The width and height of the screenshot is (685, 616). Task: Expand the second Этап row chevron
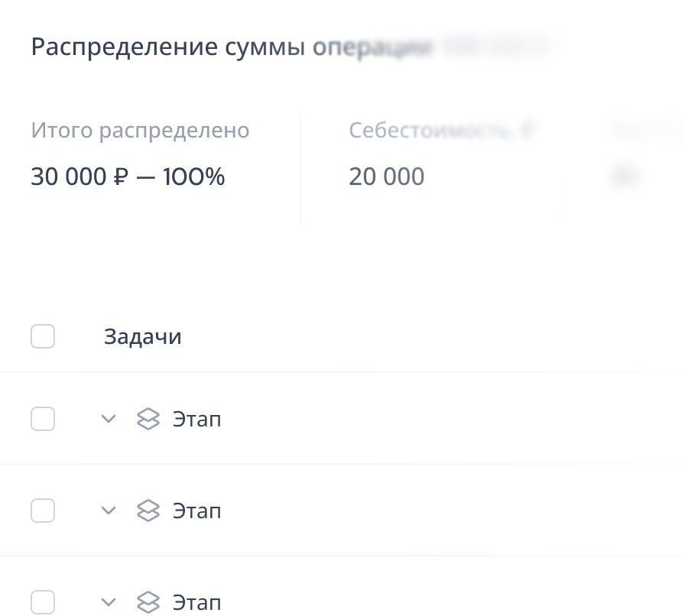coord(109,511)
